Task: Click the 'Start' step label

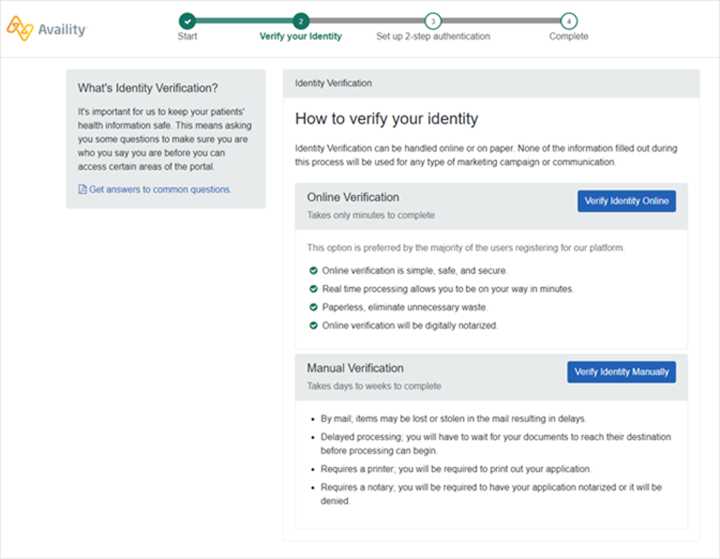Action: coord(187,36)
